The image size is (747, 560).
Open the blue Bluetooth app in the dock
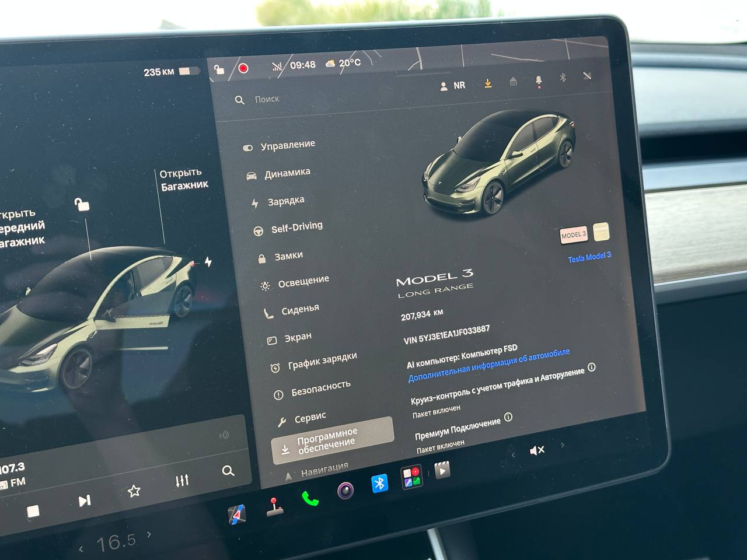click(x=380, y=484)
